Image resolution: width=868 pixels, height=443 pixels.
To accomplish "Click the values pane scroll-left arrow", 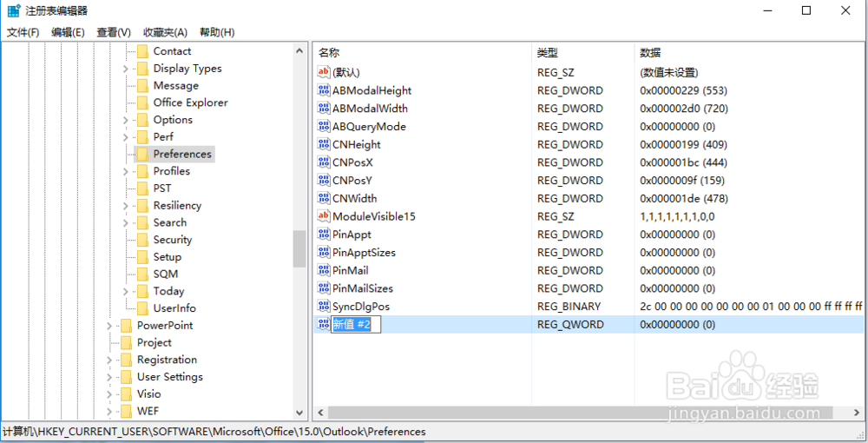I will (320, 413).
